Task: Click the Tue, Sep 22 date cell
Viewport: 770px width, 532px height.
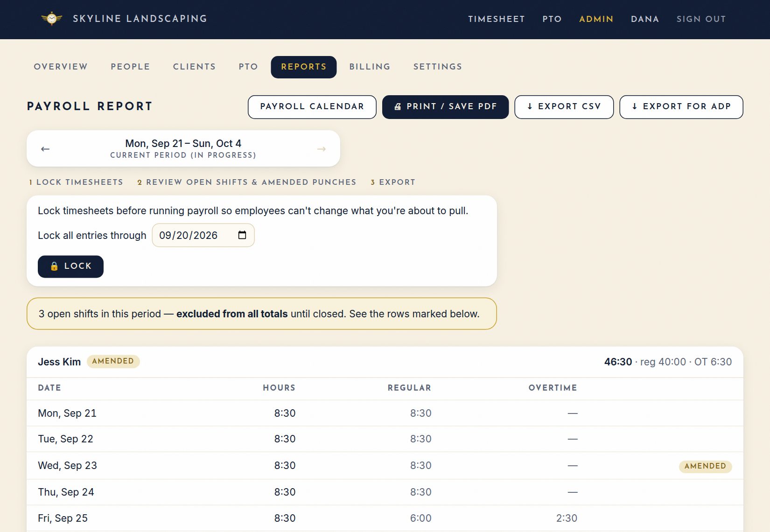Action: coord(65,439)
